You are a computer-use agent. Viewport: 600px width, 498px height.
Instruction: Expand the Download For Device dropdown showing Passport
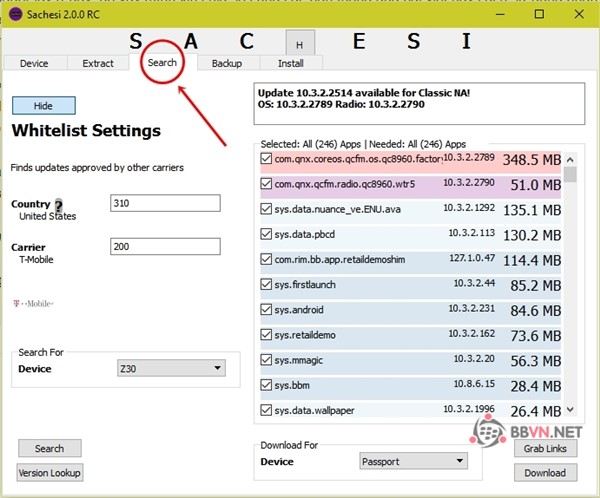coord(412,461)
